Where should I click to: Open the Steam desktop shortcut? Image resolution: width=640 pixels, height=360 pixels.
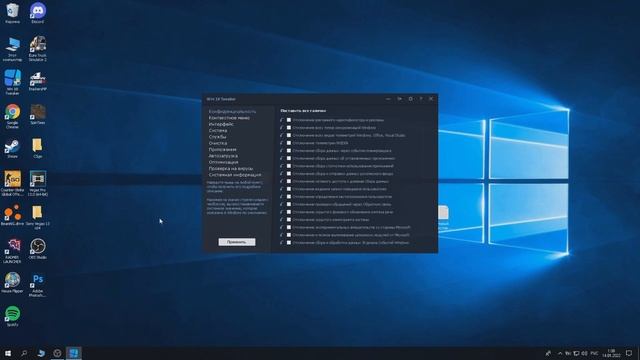[12, 149]
